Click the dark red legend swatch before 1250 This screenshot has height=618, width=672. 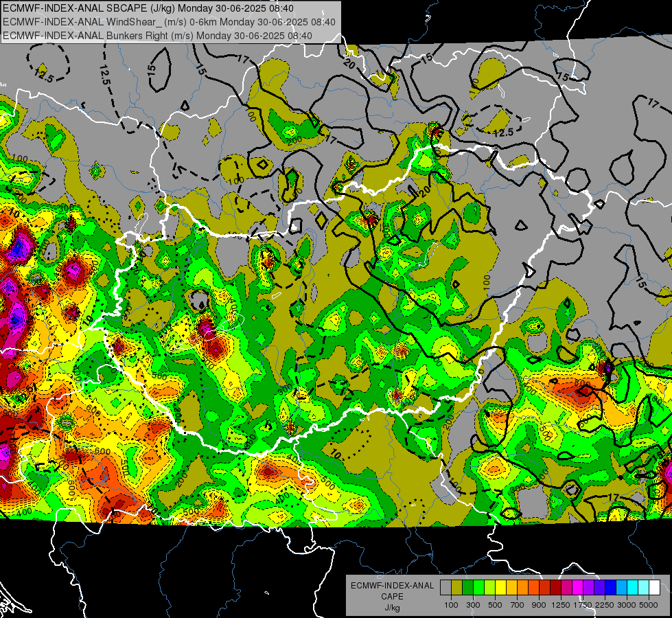point(555,587)
